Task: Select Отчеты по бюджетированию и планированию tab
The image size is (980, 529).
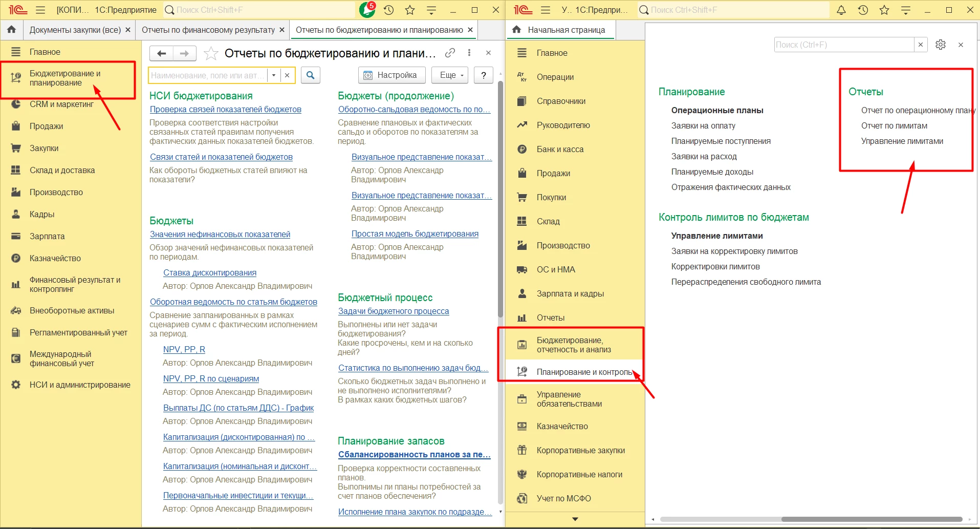Action: (x=379, y=30)
